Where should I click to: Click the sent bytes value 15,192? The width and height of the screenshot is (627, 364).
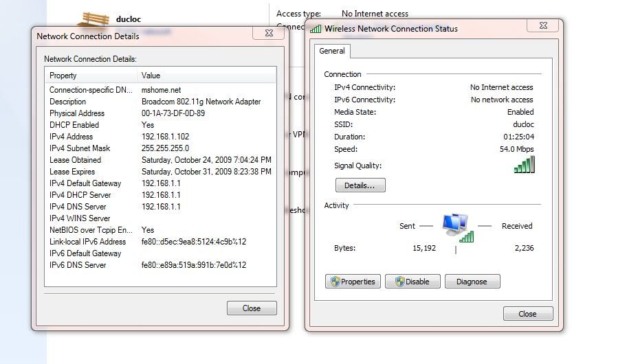[x=424, y=248]
